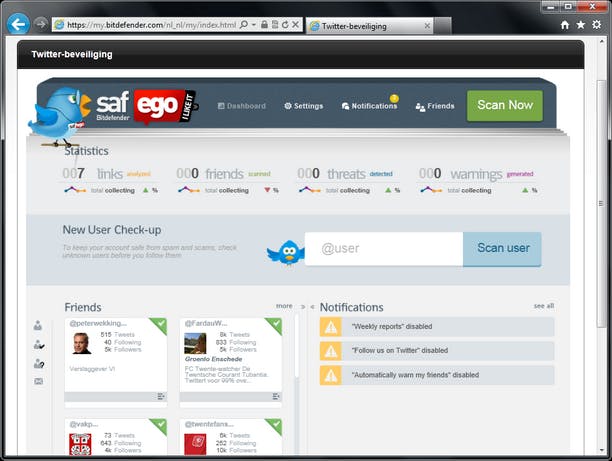The image size is (612, 461).
Task: Click the envelope icon in friends sidebar
Action: (39, 381)
